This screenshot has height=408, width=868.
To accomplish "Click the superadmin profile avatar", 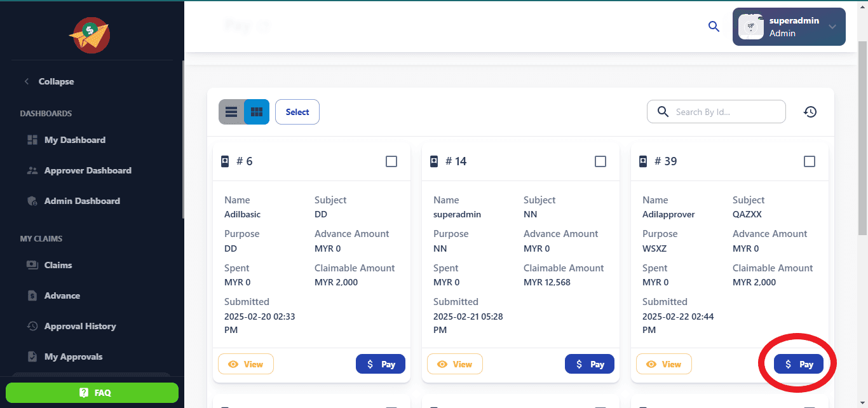I will [x=750, y=27].
